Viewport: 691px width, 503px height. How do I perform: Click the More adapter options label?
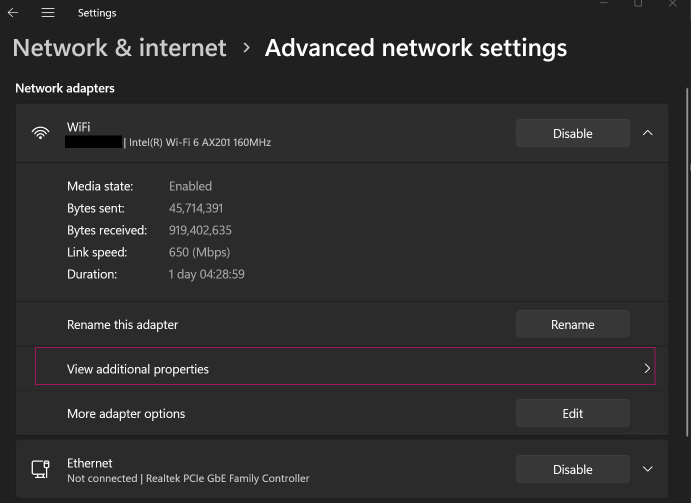coord(126,414)
